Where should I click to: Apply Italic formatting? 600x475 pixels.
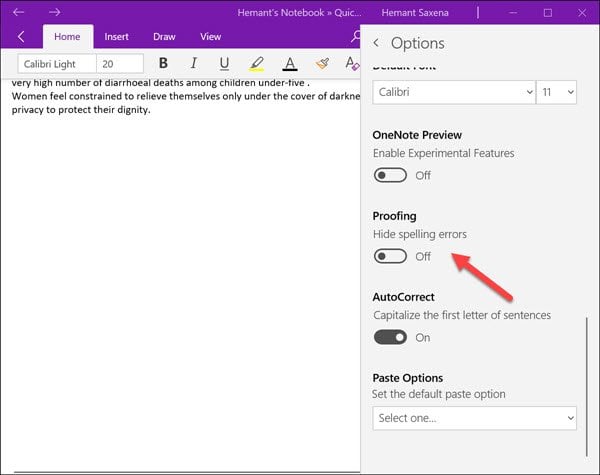coord(194,63)
